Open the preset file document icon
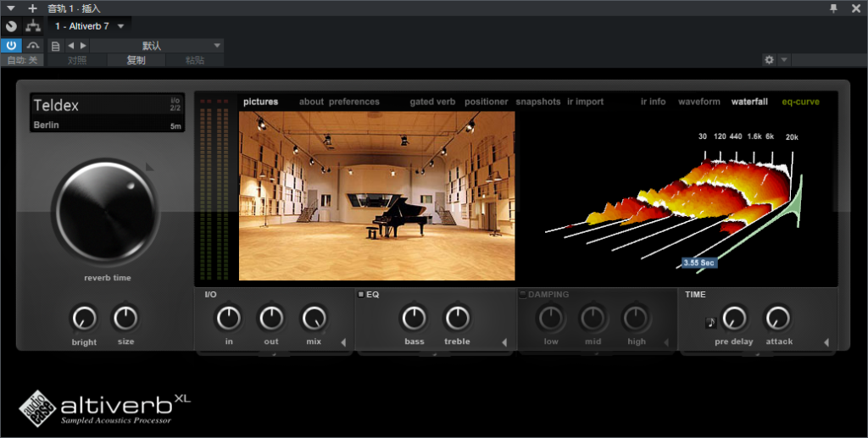This screenshot has height=438, width=868. coord(55,46)
